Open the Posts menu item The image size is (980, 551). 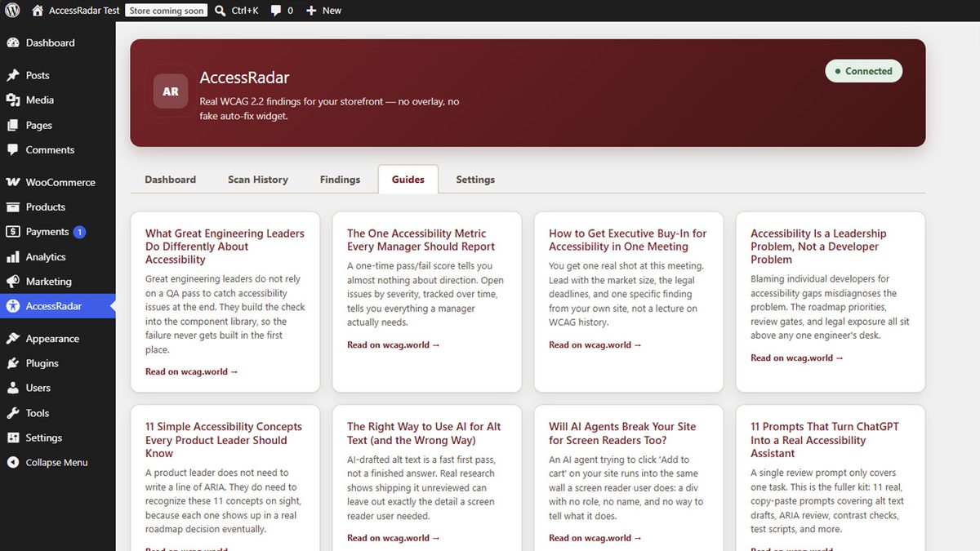[58, 75]
